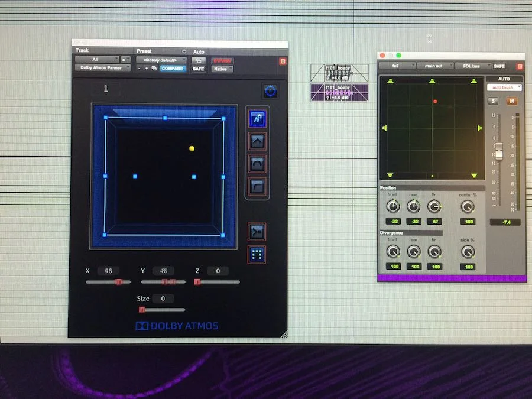532x399 pixels.
Task: Open the insert position 'e' dropdown
Action: coord(125,59)
